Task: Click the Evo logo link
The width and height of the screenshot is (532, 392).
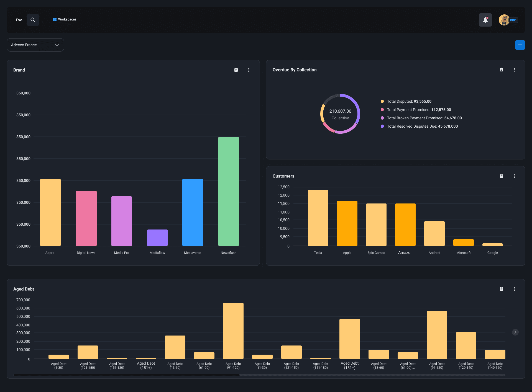Action: click(19, 20)
